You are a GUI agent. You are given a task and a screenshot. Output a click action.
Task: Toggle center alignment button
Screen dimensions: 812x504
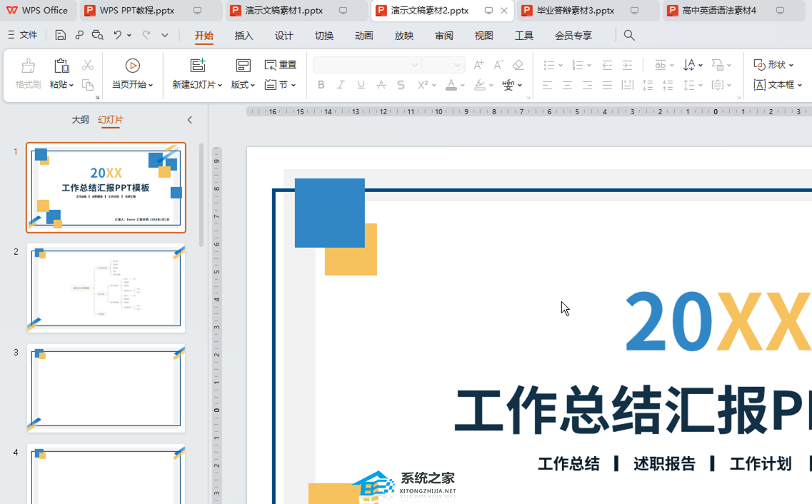[x=567, y=85]
